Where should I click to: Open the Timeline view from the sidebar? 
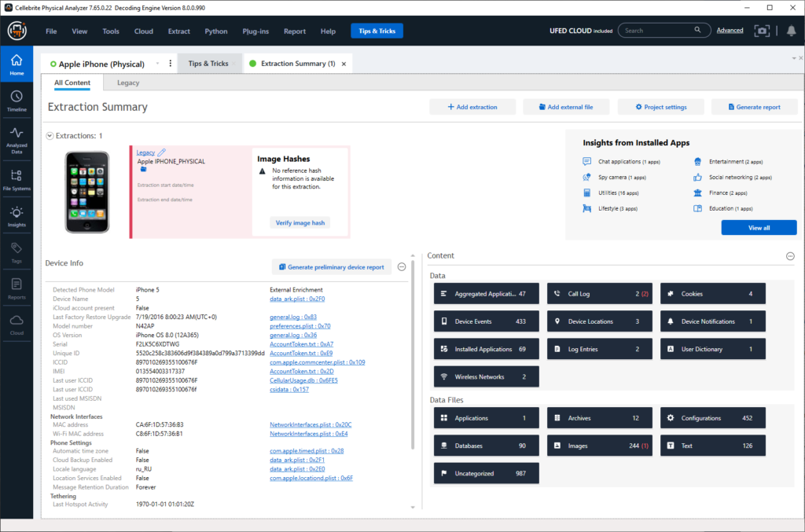click(17, 98)
